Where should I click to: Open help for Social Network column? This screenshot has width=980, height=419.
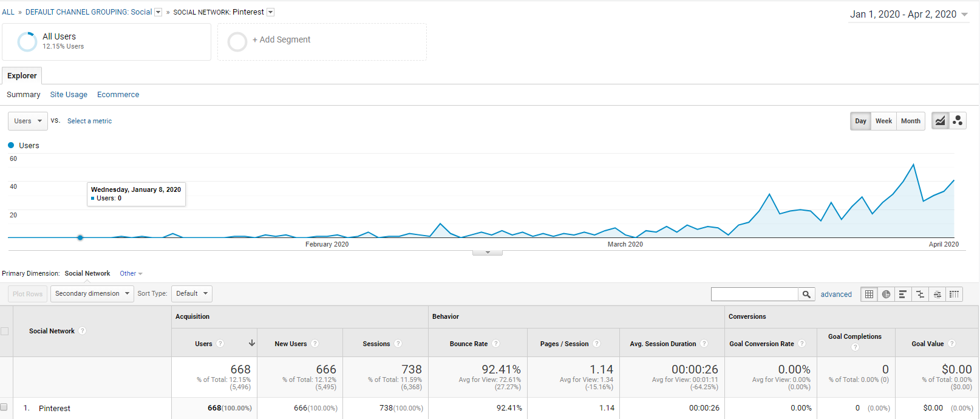tap(83, 331)
